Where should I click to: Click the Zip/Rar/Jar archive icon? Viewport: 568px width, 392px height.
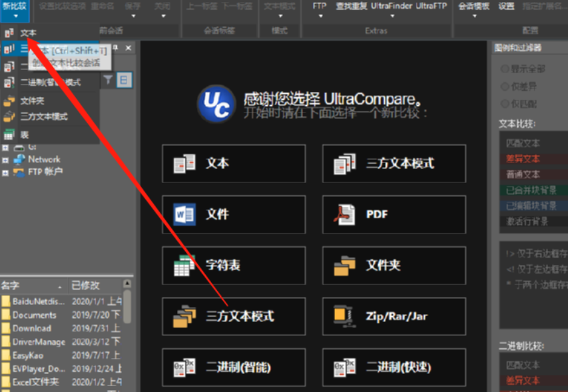[344, 316]
